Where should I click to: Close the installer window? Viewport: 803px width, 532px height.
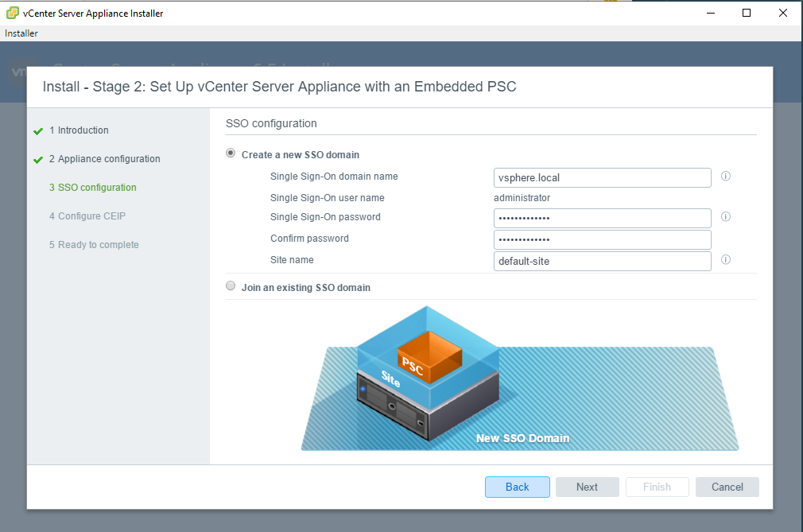783,13
